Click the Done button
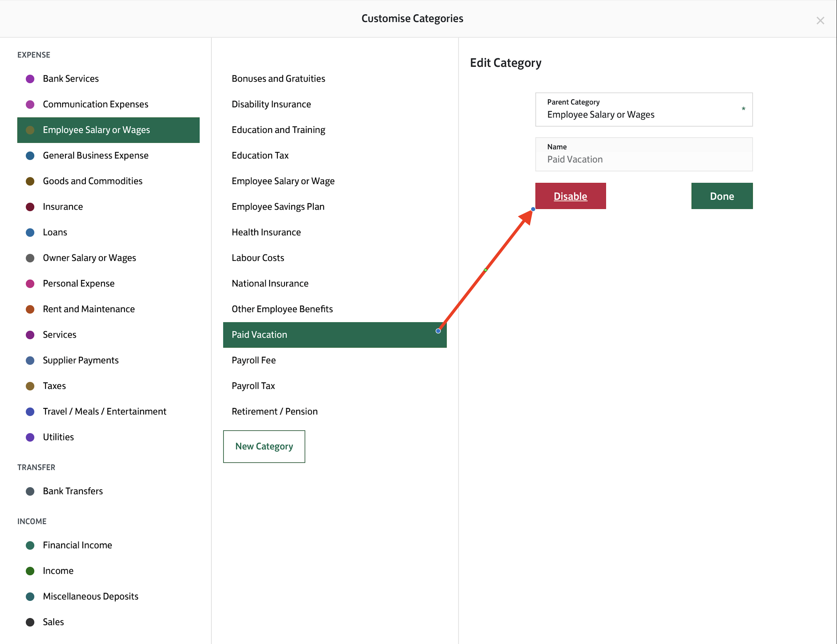 (x=722, y=196)
